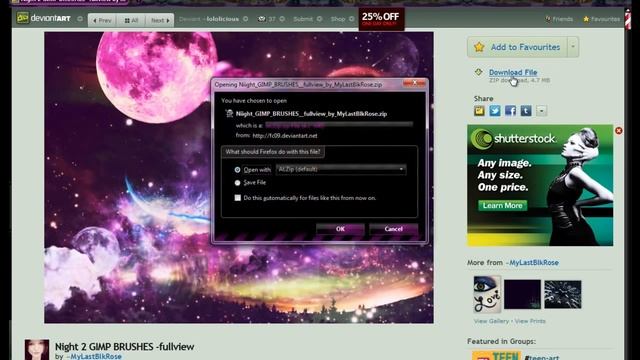Open the Friends menu
The height and width of the screenshot is (360, 640).
point(559,19)
